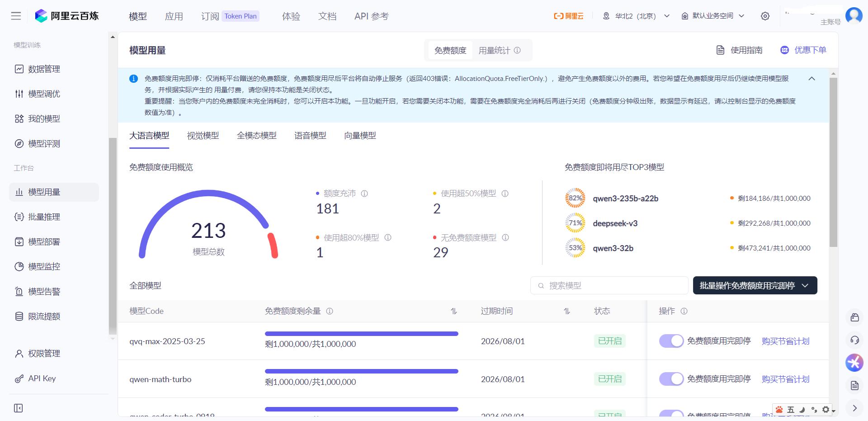Screen dimensions: 868x421
Task: Open the 模型 top menu
Action: pos(138,16)
